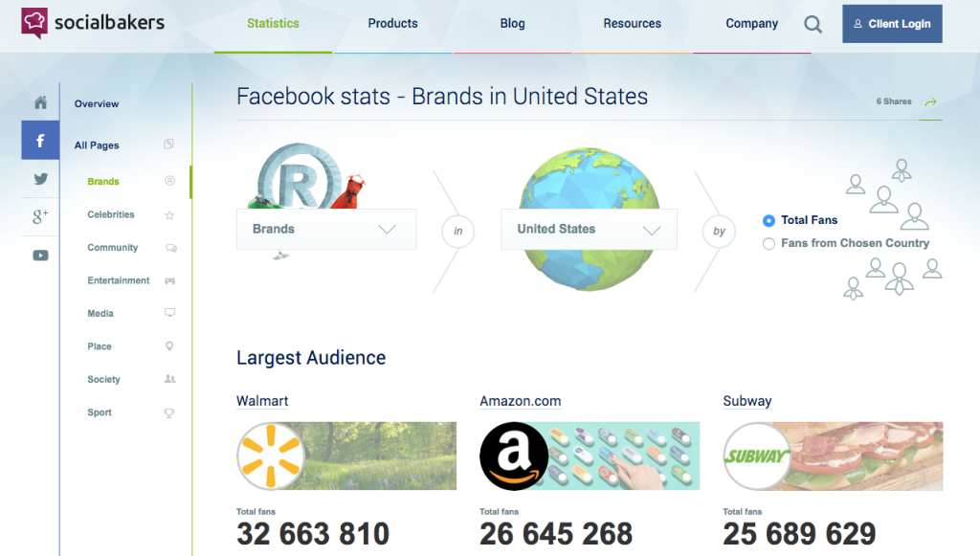Select the Facebook icon in sidebar
The image size is (980, 556).
pos(40,142)
